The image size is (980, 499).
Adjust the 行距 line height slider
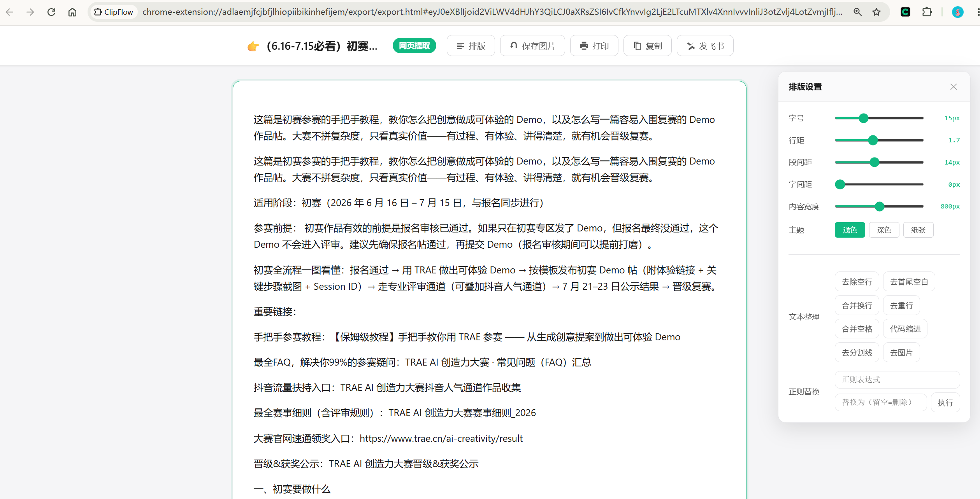pyautogui.click(x=879, y=140)
